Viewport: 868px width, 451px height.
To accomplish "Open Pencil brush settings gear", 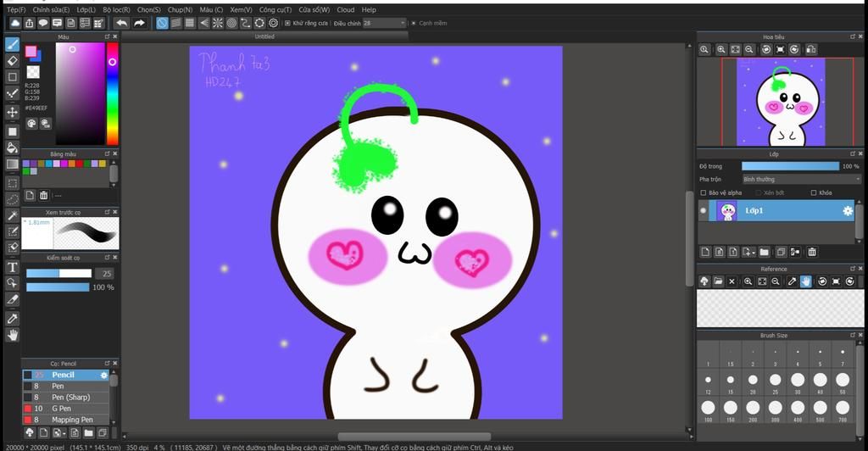I will [x=103, y=376].
